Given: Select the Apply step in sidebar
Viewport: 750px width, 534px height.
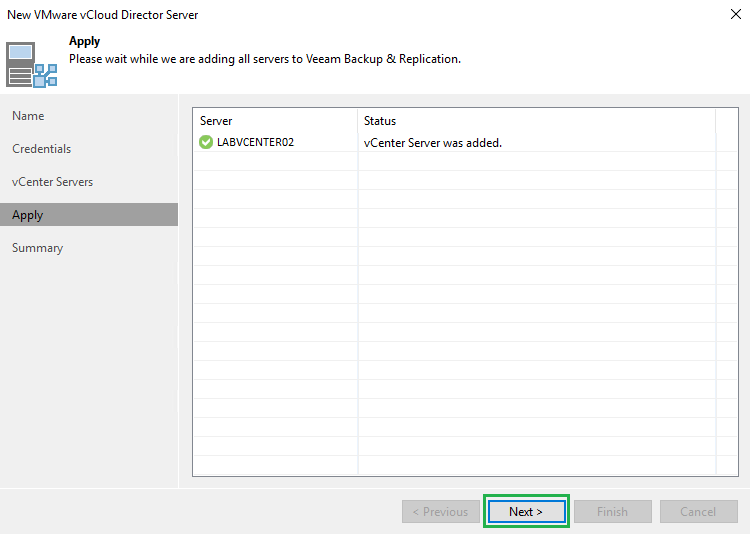Looking at the screenshot, I should pyautogui.click(x=28, y=215).
